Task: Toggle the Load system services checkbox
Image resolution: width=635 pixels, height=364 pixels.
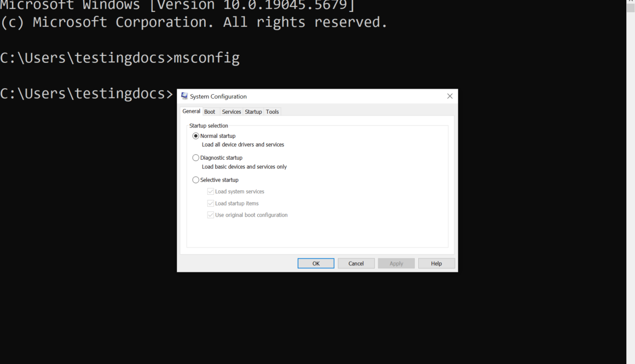Action: (211, 192)
